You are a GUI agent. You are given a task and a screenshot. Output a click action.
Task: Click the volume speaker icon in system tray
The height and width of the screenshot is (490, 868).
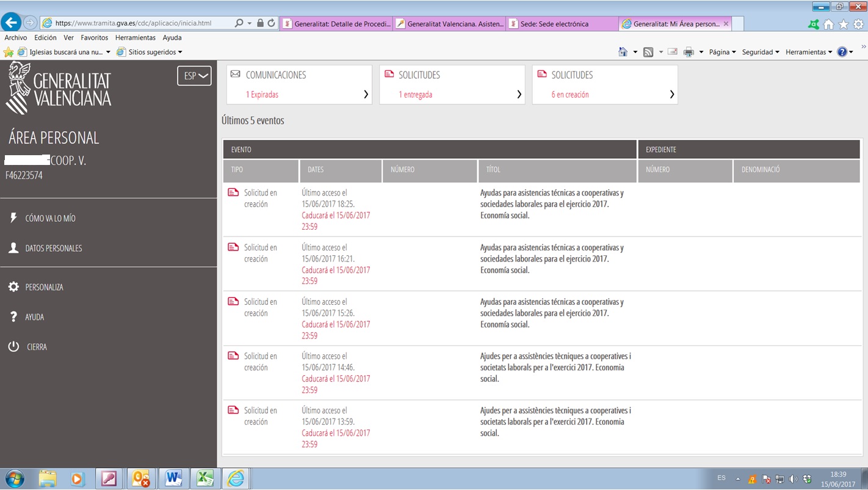click(794, 479)
